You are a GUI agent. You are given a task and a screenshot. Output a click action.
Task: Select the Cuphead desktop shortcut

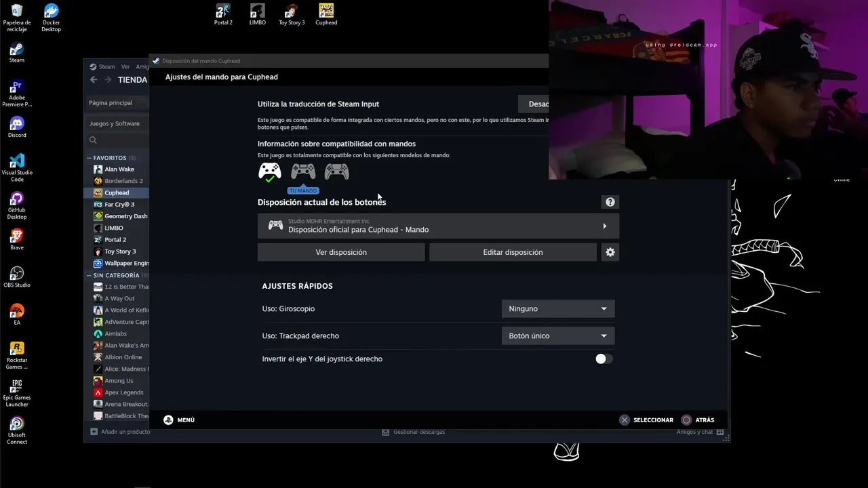coord(326,14)
